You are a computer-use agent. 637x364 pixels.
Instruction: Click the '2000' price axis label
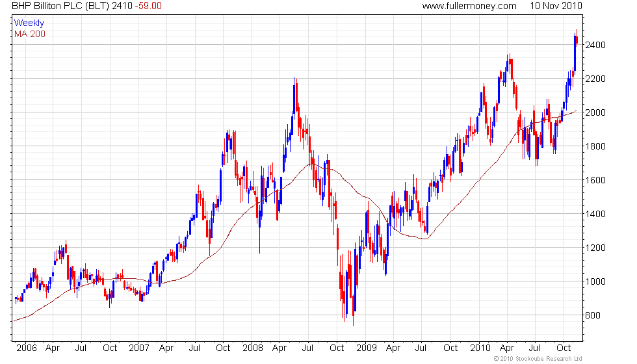click(595, 112)
